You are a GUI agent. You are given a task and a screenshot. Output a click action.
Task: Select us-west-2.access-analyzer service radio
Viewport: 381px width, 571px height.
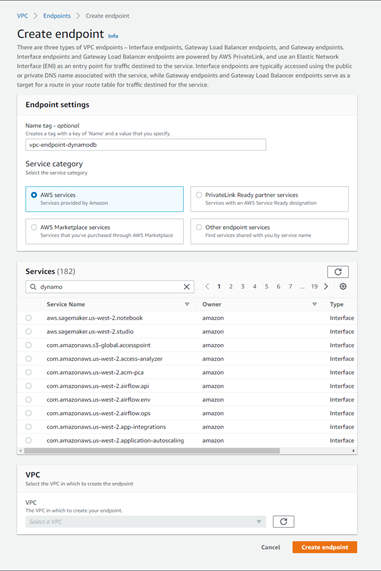[28, 359]
